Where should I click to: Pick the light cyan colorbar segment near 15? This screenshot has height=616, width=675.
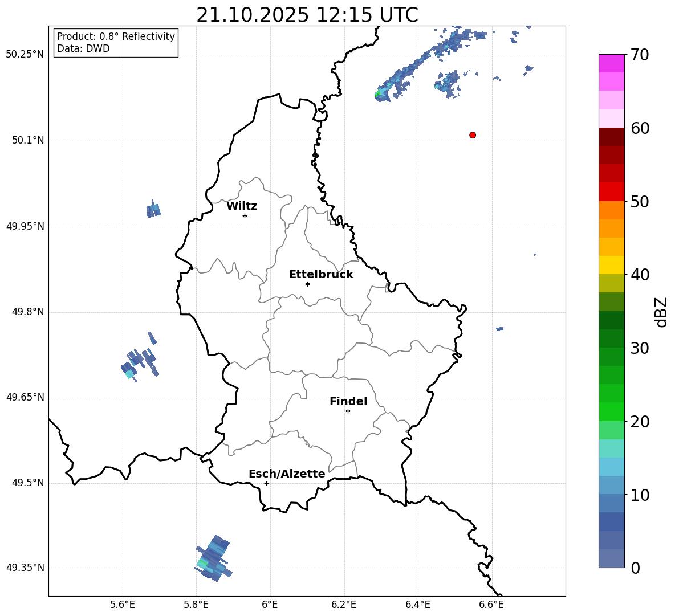tap(611, 448)
